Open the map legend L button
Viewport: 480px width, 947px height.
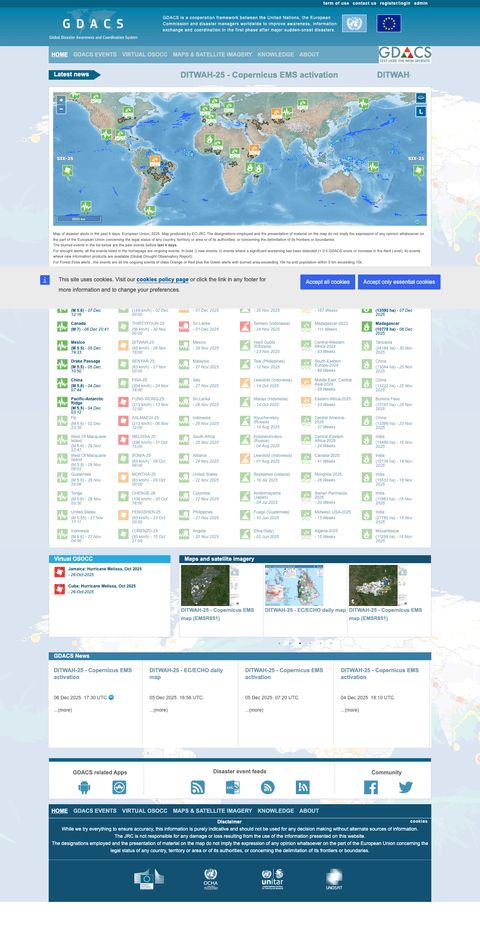point(421,111)
